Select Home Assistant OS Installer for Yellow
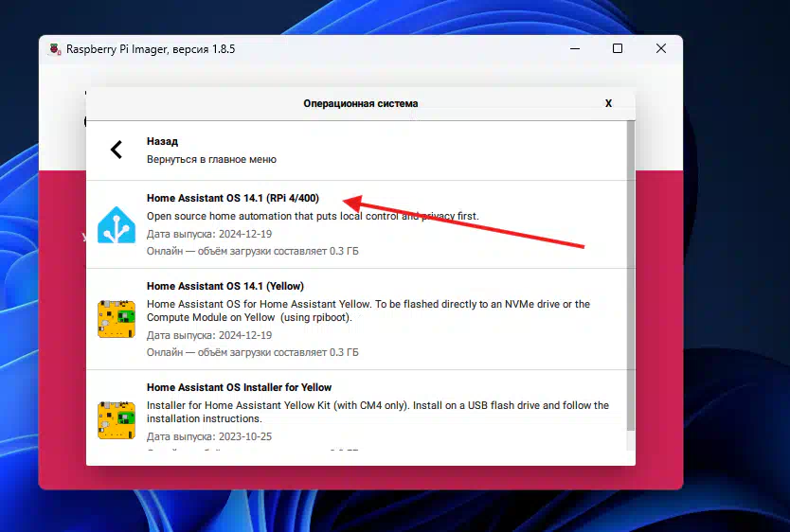Screen dimensions: 790x532 click(357, 410)
